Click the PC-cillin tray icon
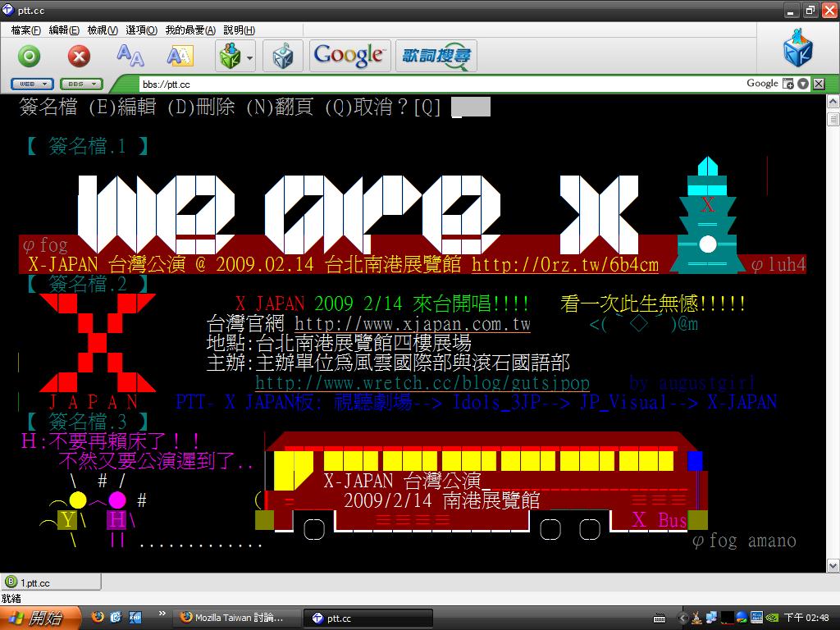 (756, 618)
